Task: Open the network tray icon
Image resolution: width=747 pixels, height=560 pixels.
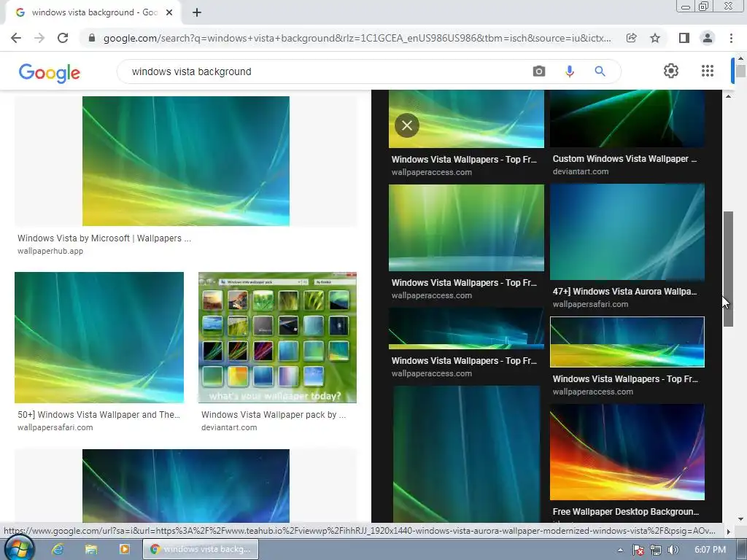Action: tap(656, 550)
